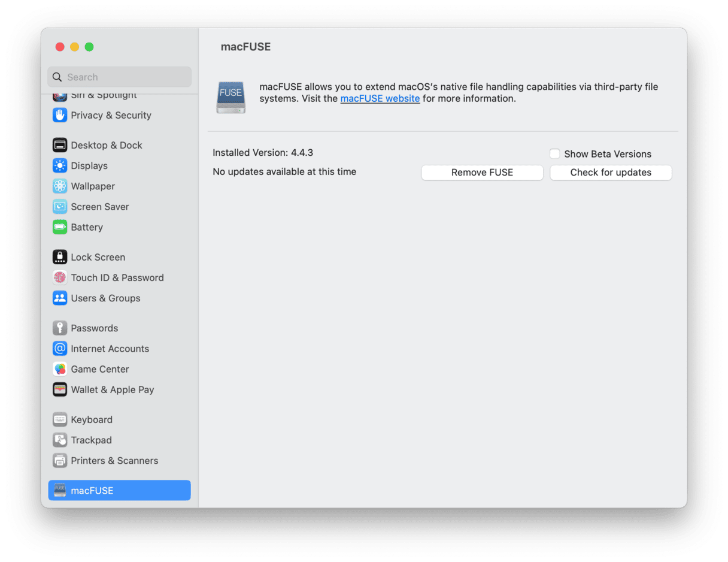Click the Privacy & Security hand icon
Viewport: 728px width, 562px height.
tap(60, 115)
